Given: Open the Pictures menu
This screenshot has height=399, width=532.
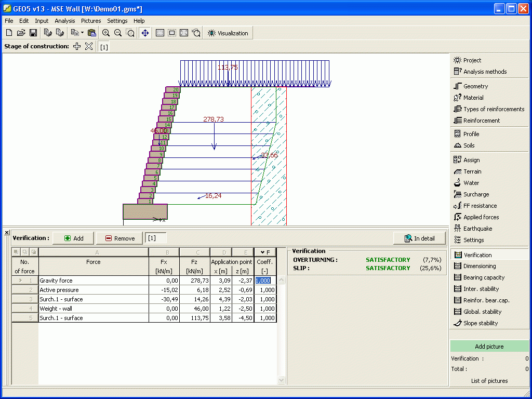Looking at the screenshot, I should click(x=91, y=21).
